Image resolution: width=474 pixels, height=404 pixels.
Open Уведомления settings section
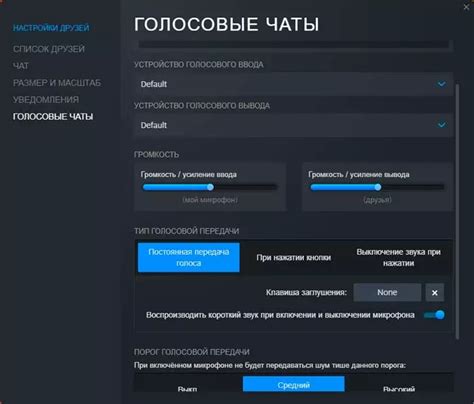tap(46, 100)
